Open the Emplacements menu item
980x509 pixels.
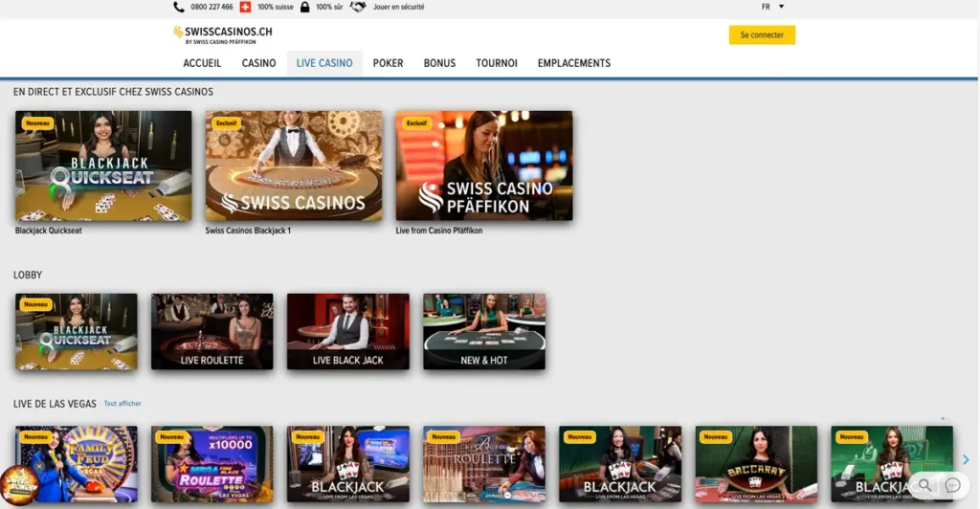574,63
